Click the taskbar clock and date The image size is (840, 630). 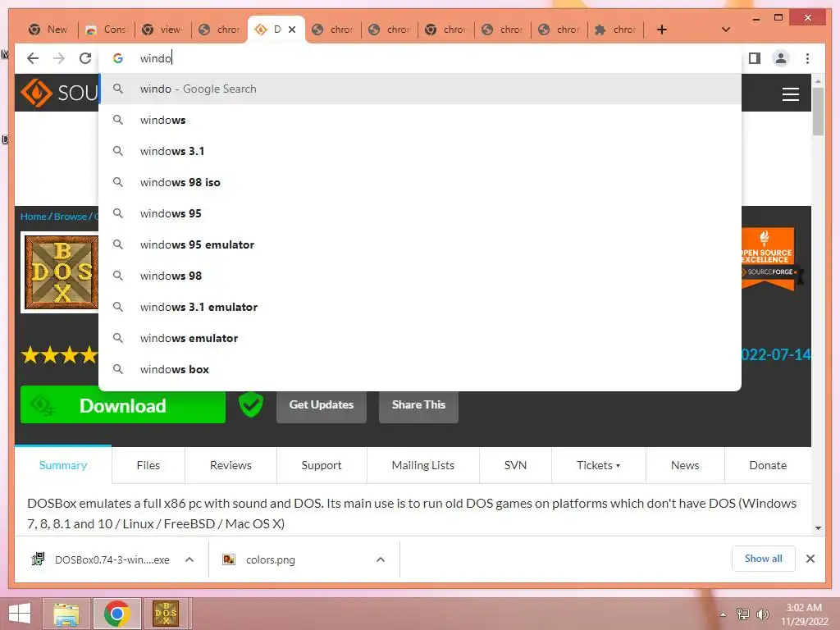pyautogui.click(x=804, y=614)
